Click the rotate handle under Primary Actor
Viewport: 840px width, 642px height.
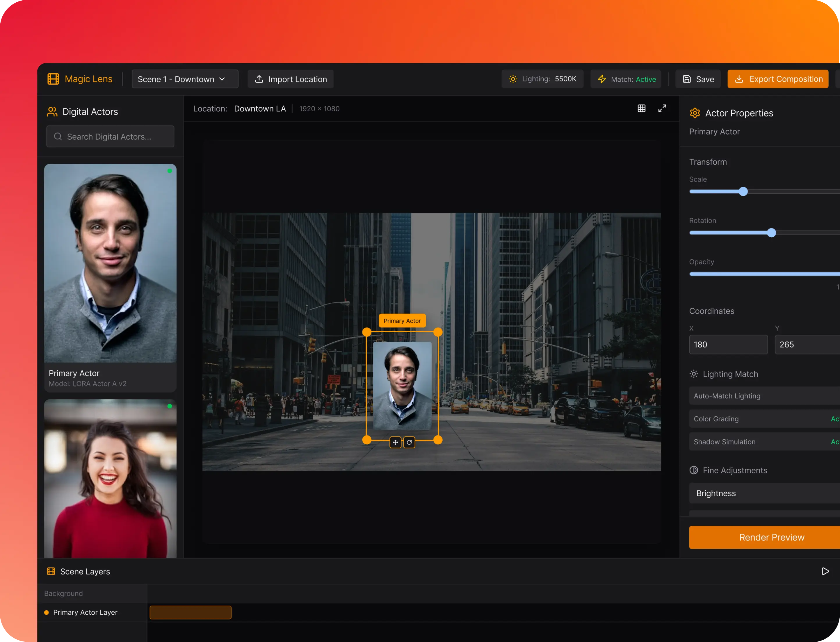(409, 442)
